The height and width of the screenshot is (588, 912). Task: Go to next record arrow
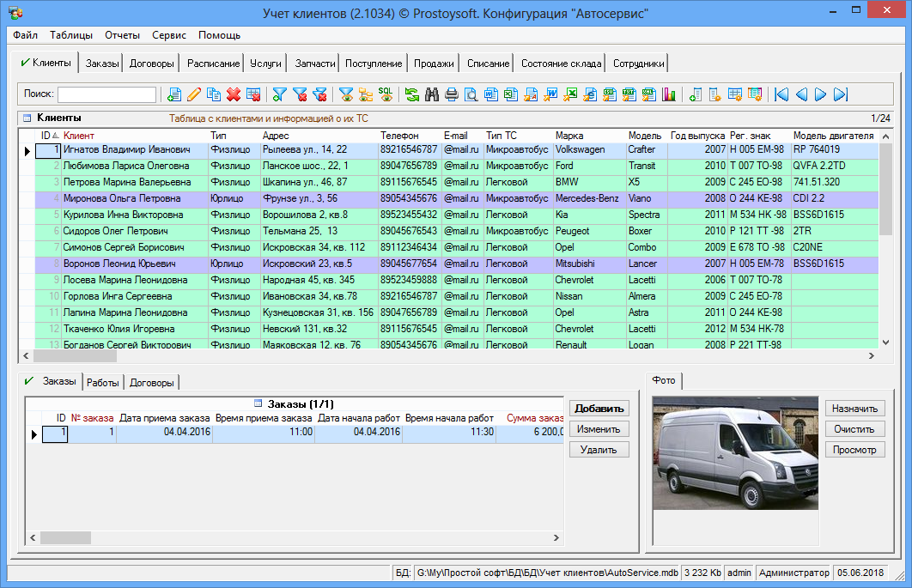[821, 94]
